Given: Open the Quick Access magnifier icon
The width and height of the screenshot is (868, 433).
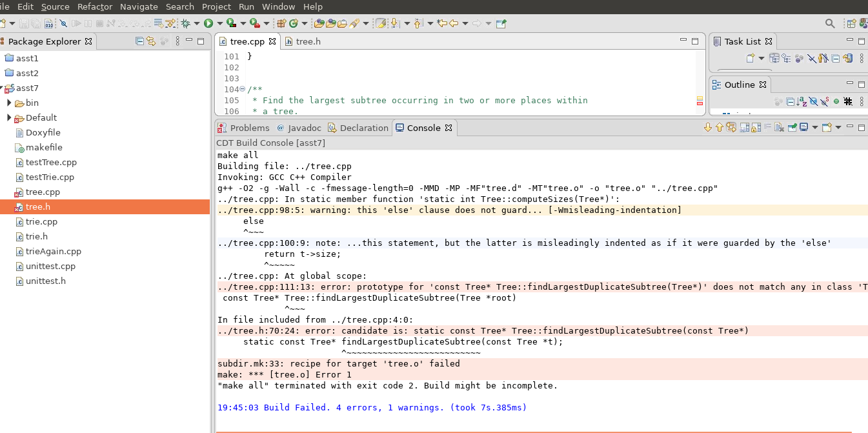Looking at the screenshot, I should pyautogui.click(x=831, y=23).
